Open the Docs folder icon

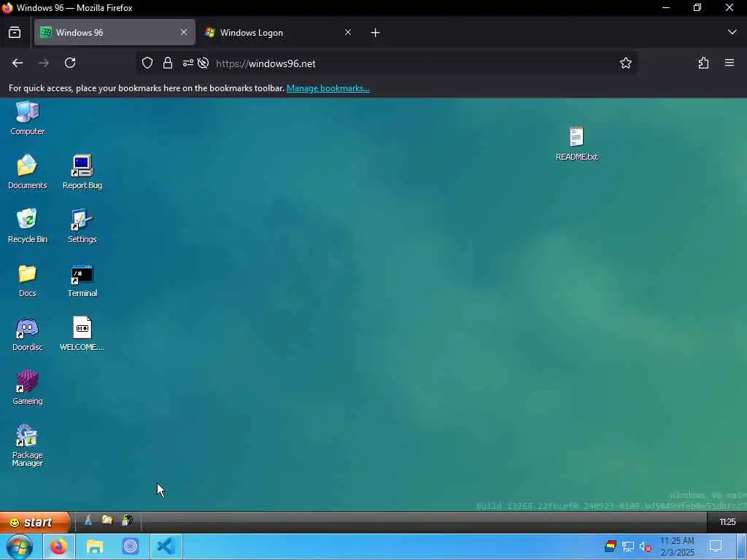[27, 280]
